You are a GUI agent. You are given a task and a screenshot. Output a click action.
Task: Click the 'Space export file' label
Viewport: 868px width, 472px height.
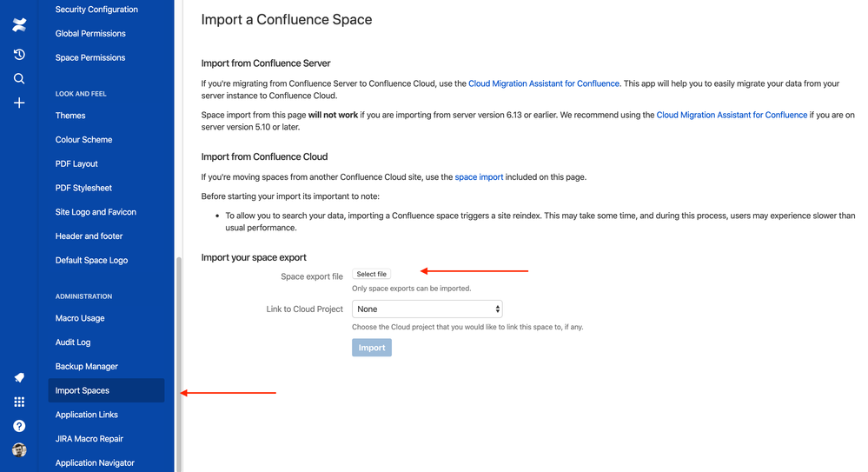(x=312, y=276)
